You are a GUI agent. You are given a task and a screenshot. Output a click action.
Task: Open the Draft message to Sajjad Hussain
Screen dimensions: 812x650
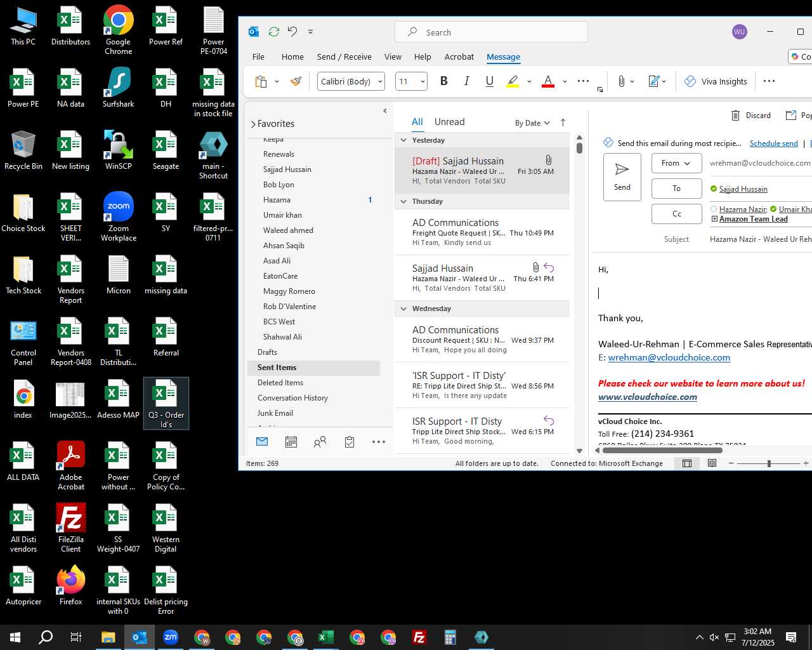pos(482,171)
